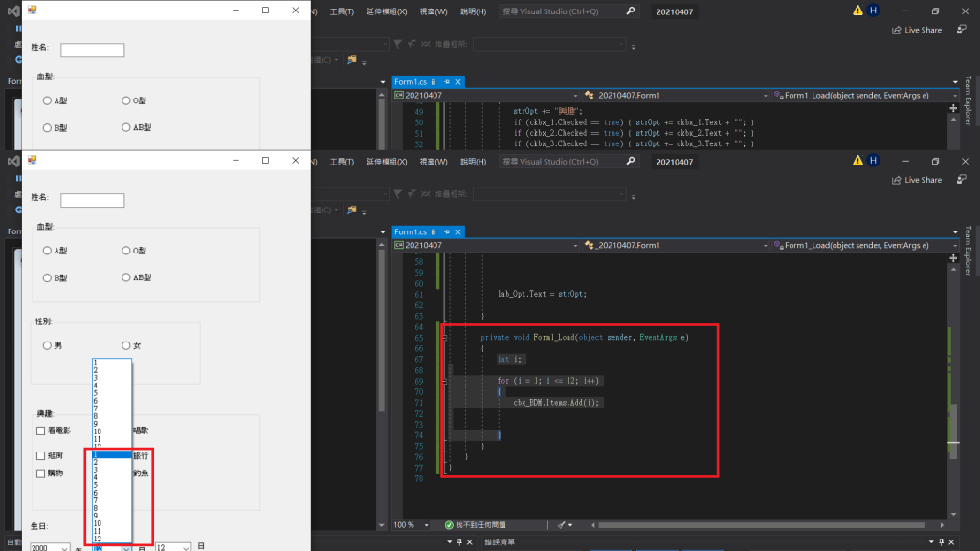
Task: Open 說明(H) menu in bottom window
Action: [x=473, y=161]
